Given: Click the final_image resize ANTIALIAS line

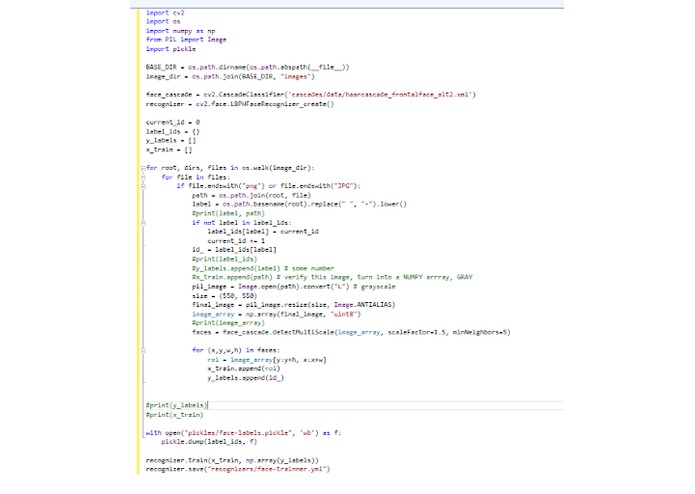Looking at the screenshot, I should click(293, 305).
